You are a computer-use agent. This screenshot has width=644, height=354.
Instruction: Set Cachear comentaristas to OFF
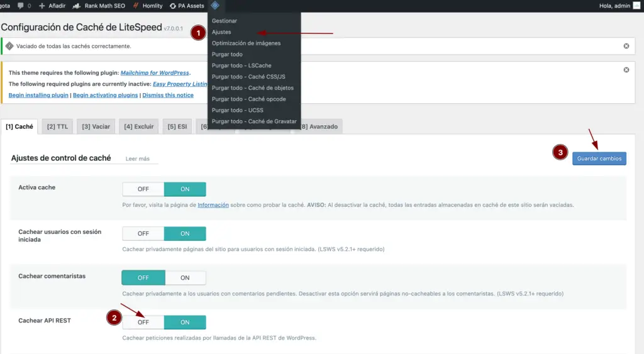coord(143,278)
